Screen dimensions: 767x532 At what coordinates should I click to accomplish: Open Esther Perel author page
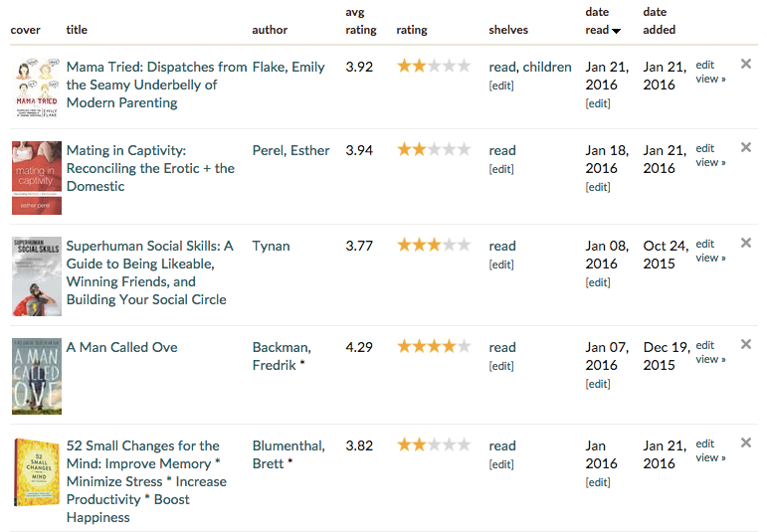290,150
